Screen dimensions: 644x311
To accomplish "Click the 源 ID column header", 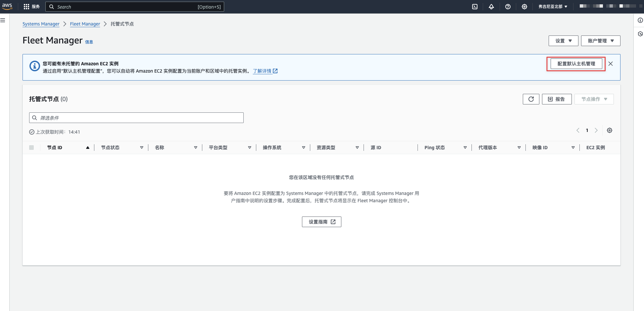I will [x=376, y=148].
